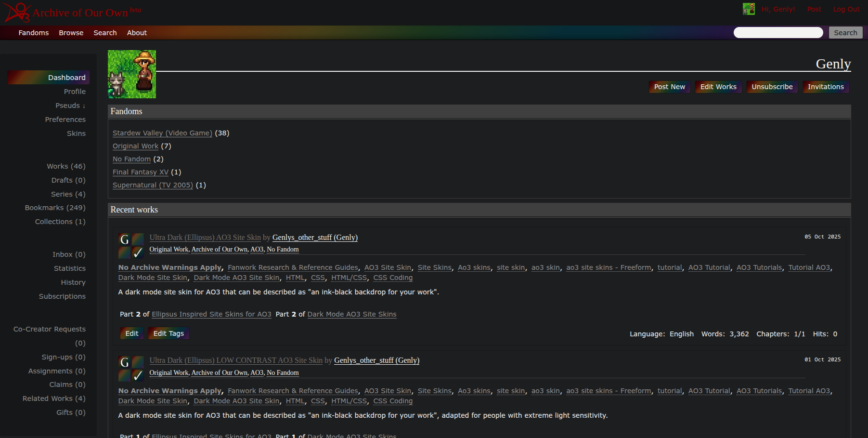Open the Search menu in navigation bar
This screenshot has width=868, height=438.
coord(105,33)
